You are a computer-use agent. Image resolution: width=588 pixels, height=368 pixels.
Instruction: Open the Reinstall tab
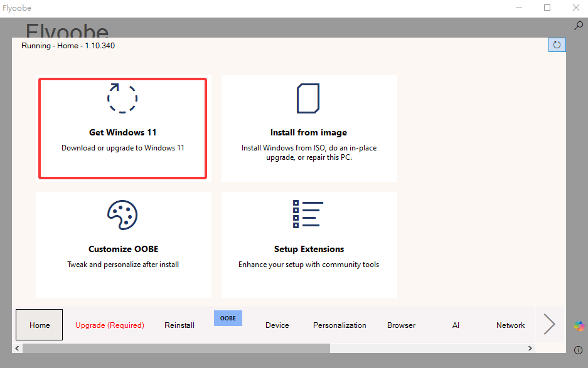pos(179,325)
